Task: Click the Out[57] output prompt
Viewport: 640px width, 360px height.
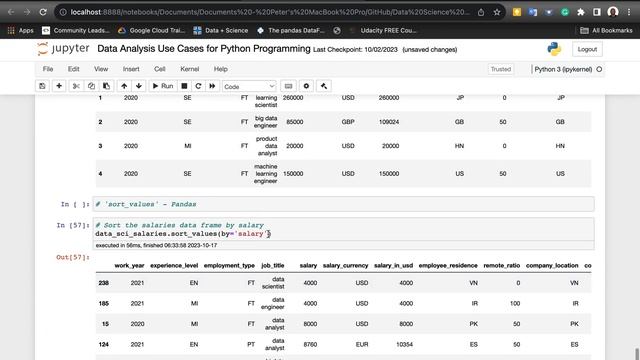Action: point(73,257)
